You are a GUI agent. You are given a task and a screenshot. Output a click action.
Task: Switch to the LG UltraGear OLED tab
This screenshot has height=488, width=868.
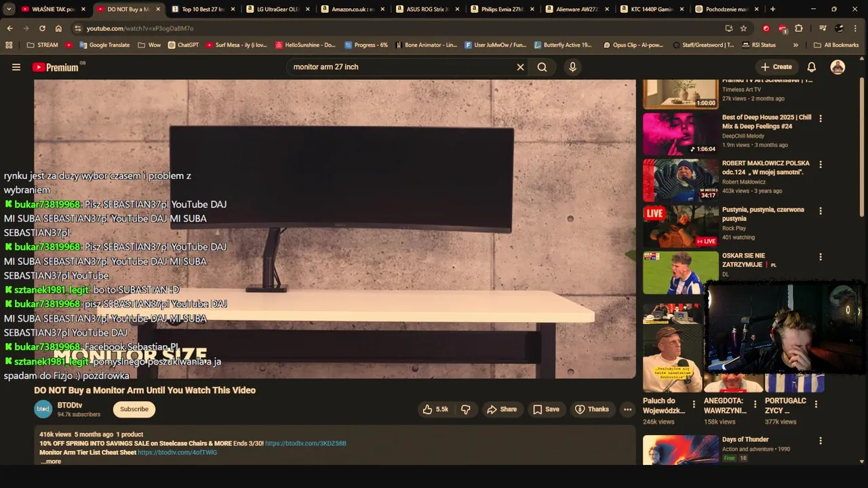[277, 9]
